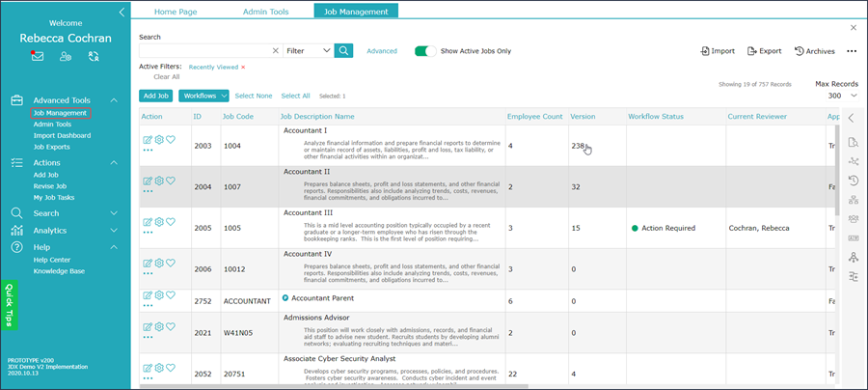Favorite Accountant III with the heart icon

point(171,221)
